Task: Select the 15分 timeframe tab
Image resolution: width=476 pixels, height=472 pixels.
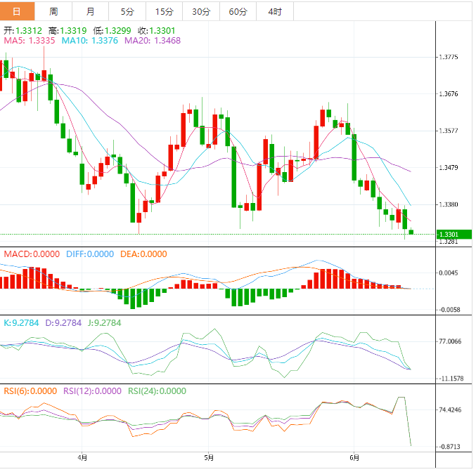Action: [x=164, y=11]
